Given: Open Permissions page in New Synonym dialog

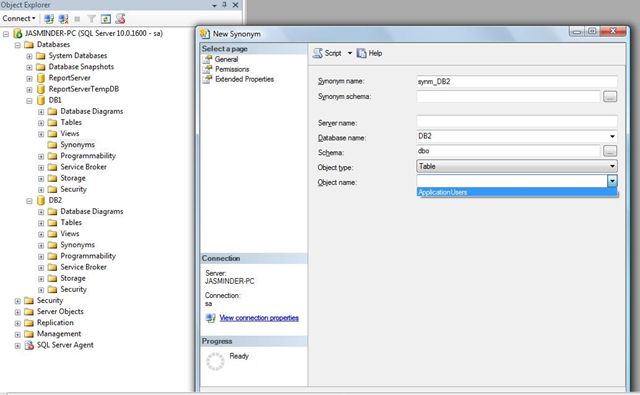Looking at the screenshot, I should coord(232,69).
